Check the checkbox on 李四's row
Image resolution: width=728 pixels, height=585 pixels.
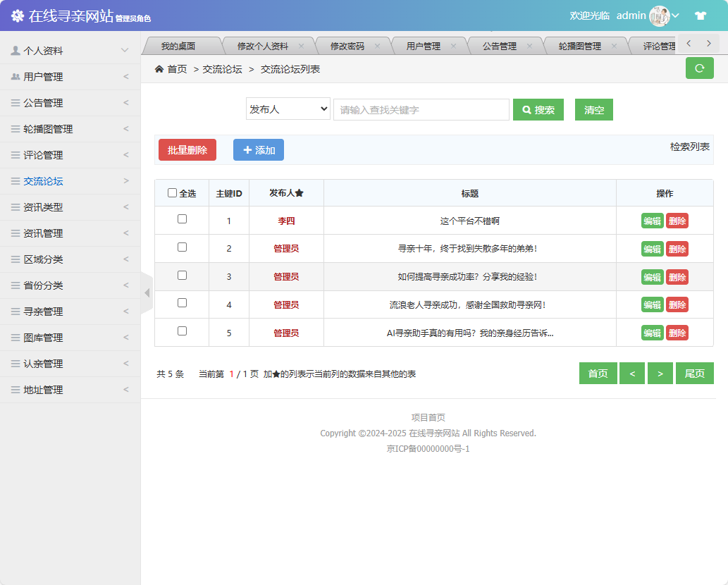click(x=182, y=220)
